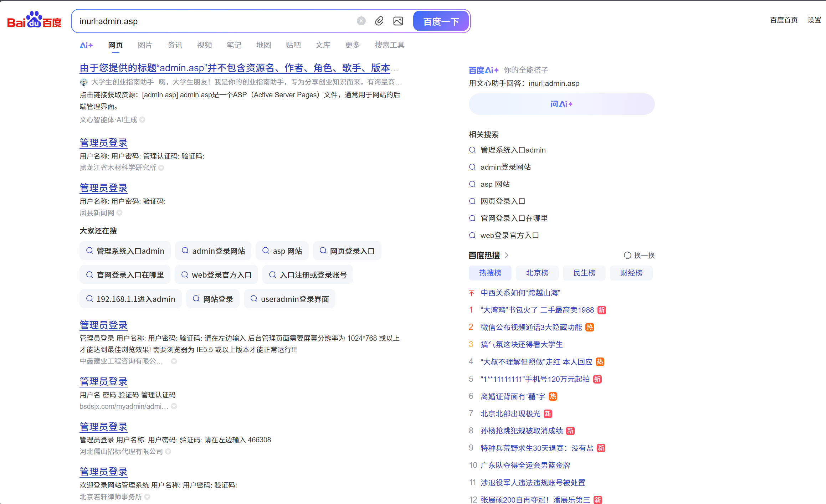Click the pinned arrow icon beside 中西关系 topic
This screenshot has width=826, height=504.
(471, 292)
